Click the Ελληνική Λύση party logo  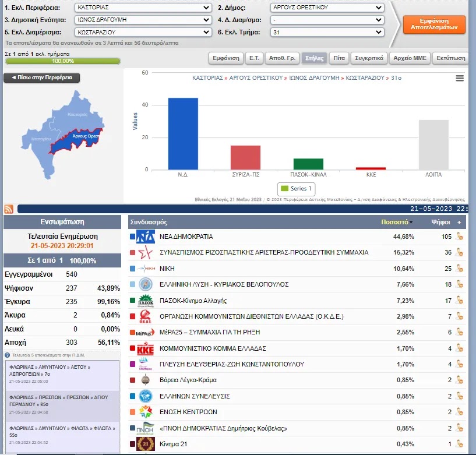coord(146,284)
